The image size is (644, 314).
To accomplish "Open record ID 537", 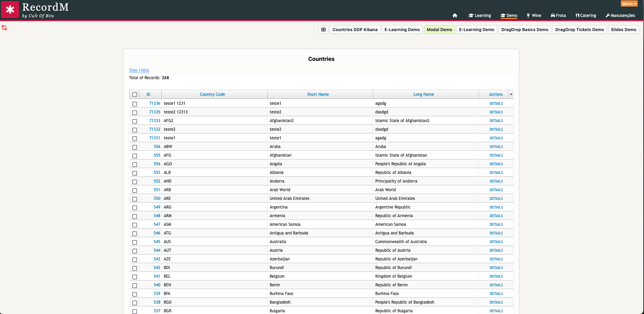I will click(x=157, y=311).
